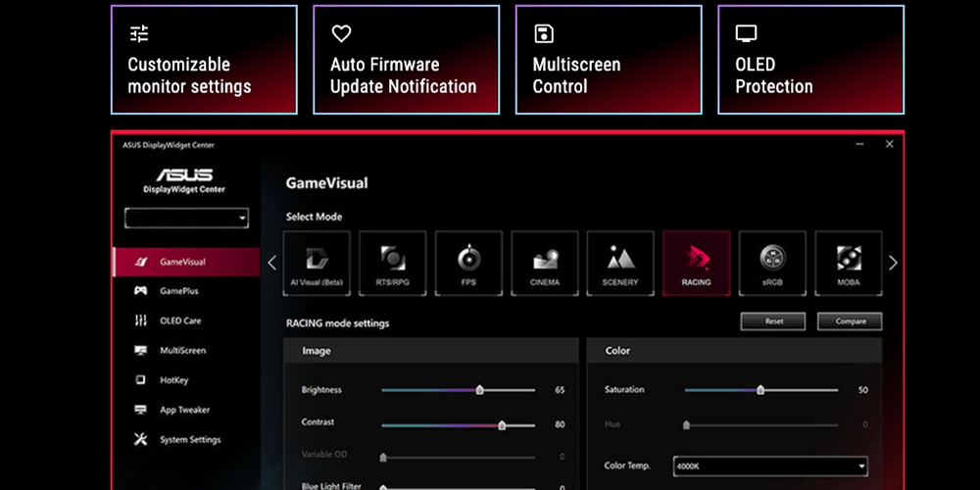Switch to the MOBA mode tile
The width and height of the screenshot is (980, 490).
(849, 263)
